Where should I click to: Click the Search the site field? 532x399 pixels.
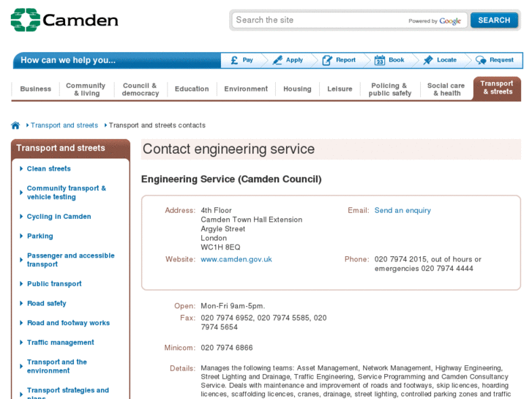click(350, 20)
